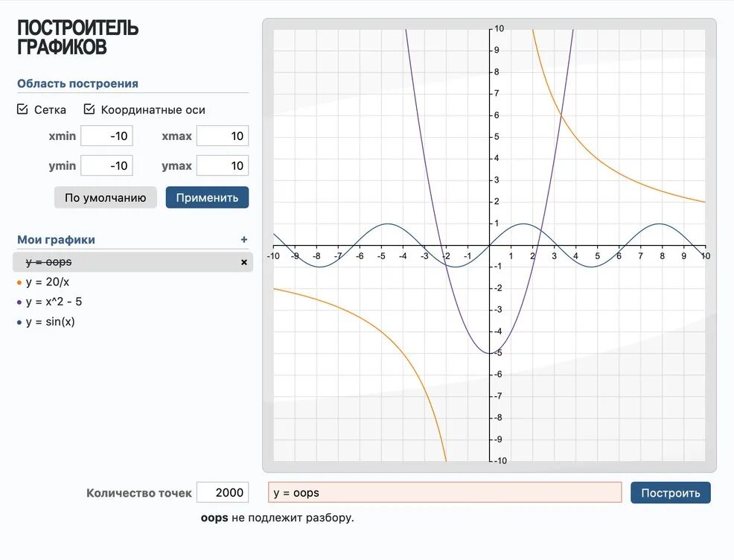Image resolution: width=734 pixels, height=560 pixels.
Task: Select the 'y = 20/x' graph entry
Action: click(x=48, y=282)
